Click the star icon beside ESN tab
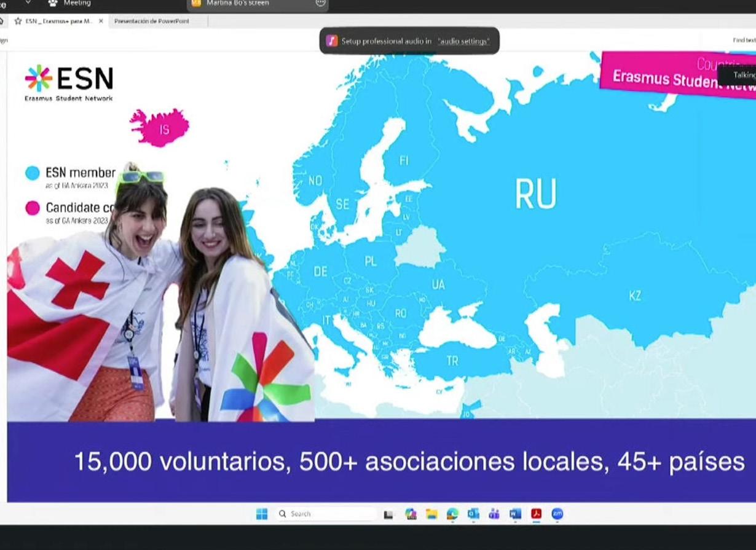Screen dimensions: 756x550 (x=17, y=21)
